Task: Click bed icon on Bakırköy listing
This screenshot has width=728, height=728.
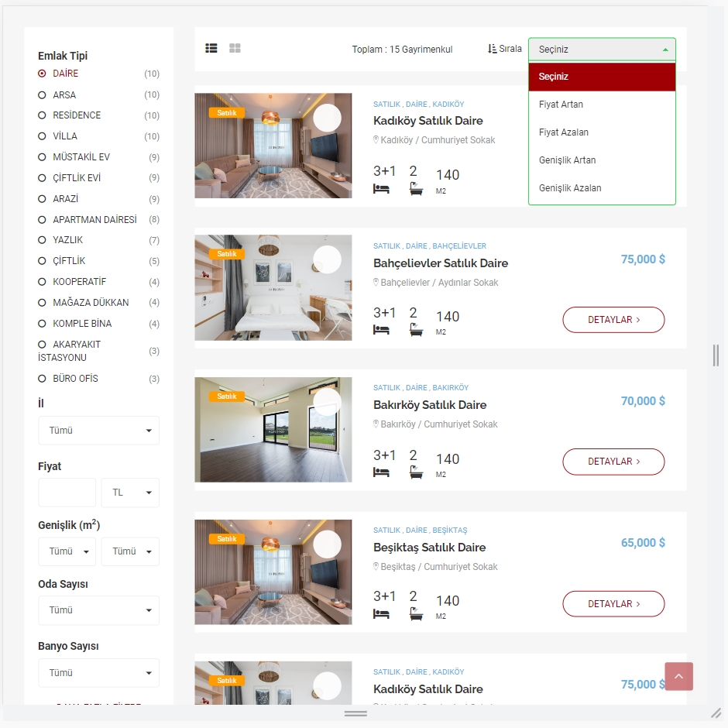Action: coord(381,472)
